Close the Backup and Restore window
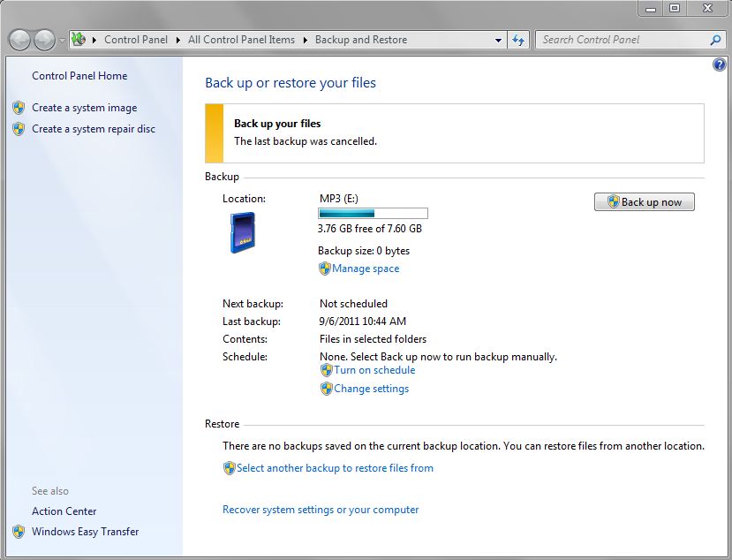732x560 pixels. click(x=707, y=9)
